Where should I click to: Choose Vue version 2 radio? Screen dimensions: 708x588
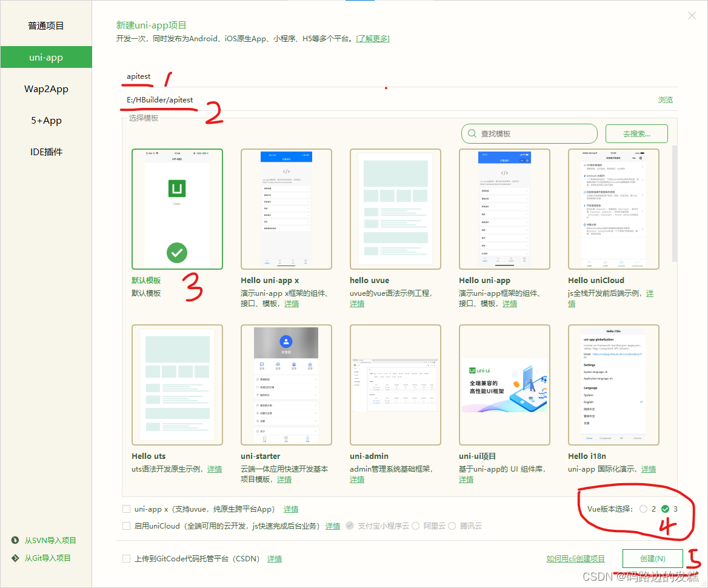coord(643,509)
